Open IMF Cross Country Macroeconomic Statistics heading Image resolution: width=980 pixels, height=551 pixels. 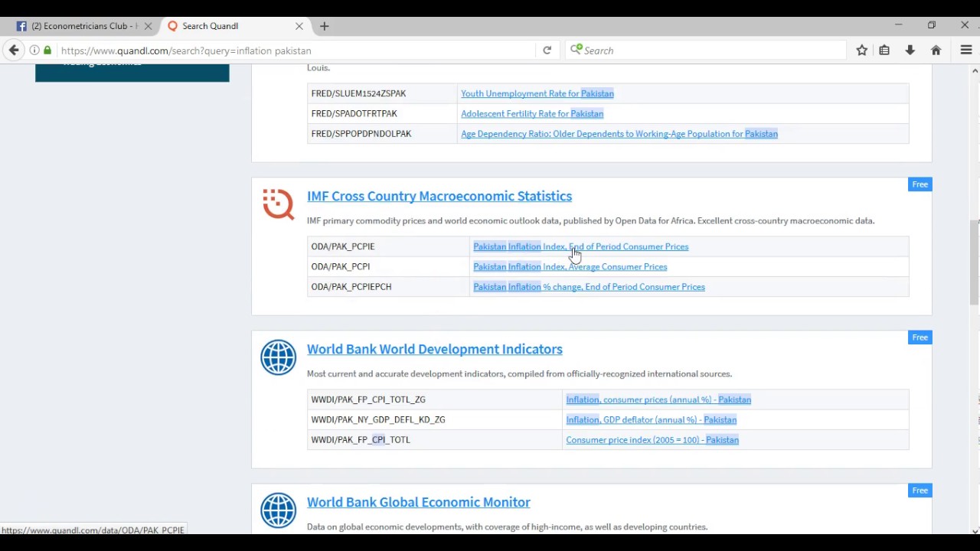point(439,196)
